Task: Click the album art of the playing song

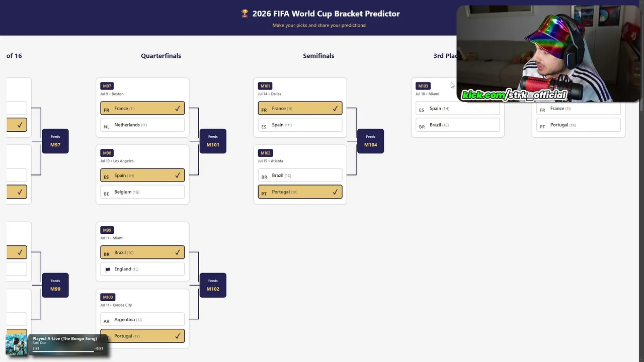Action: tap(16, 345)
